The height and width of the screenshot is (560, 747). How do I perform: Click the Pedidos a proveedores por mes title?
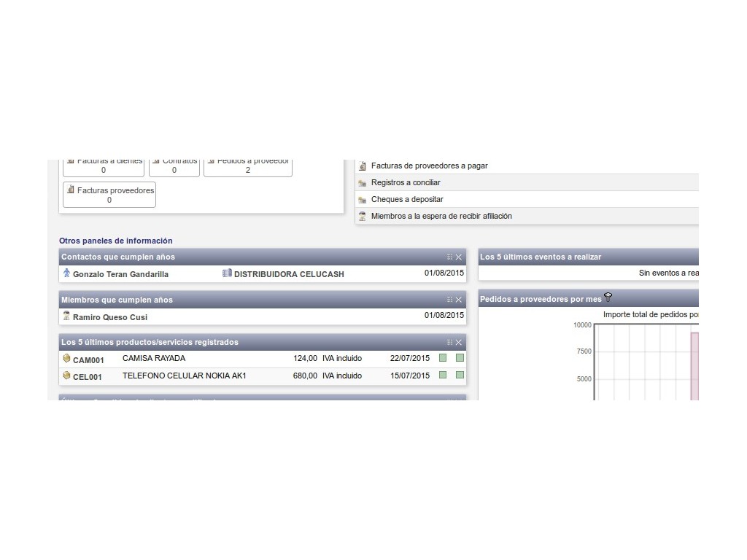coord(541,299)
